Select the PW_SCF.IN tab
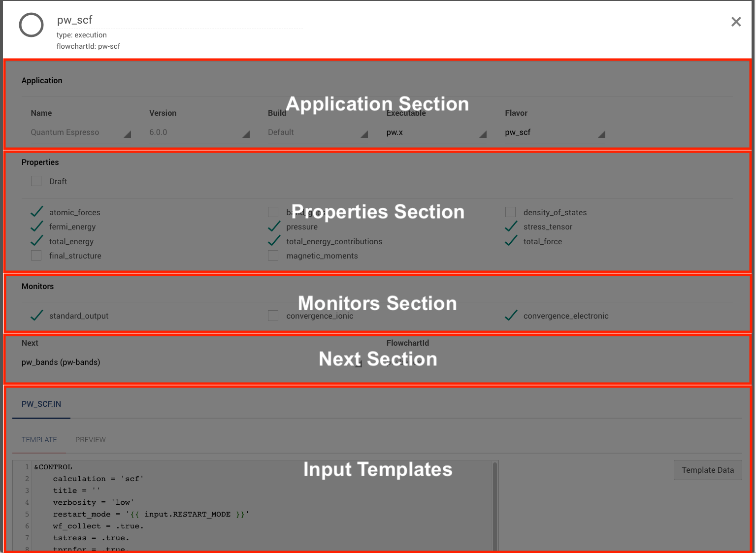756x553 pixels. pyautogui.click(x=41, y=404)
